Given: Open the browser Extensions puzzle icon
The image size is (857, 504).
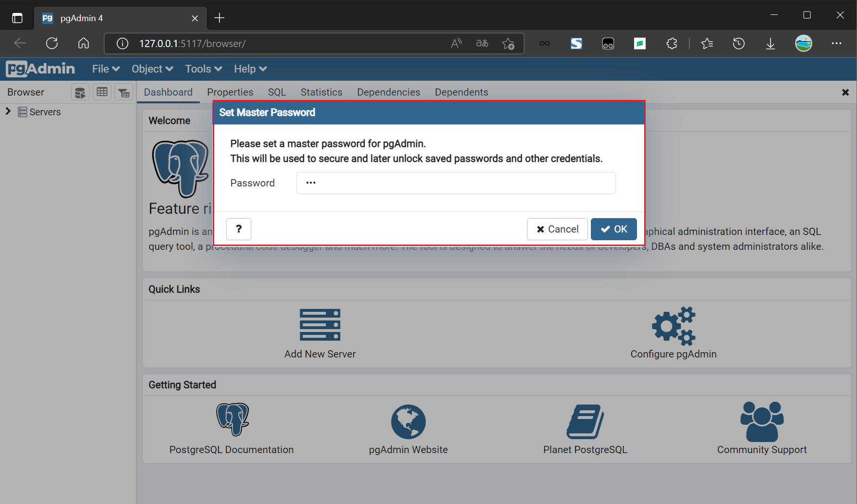Looking at the screenshot, I should (x=672, y=44).
